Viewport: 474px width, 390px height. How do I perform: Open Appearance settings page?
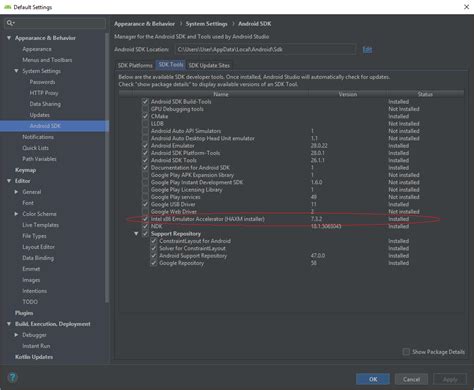click(x=37, y=49)
